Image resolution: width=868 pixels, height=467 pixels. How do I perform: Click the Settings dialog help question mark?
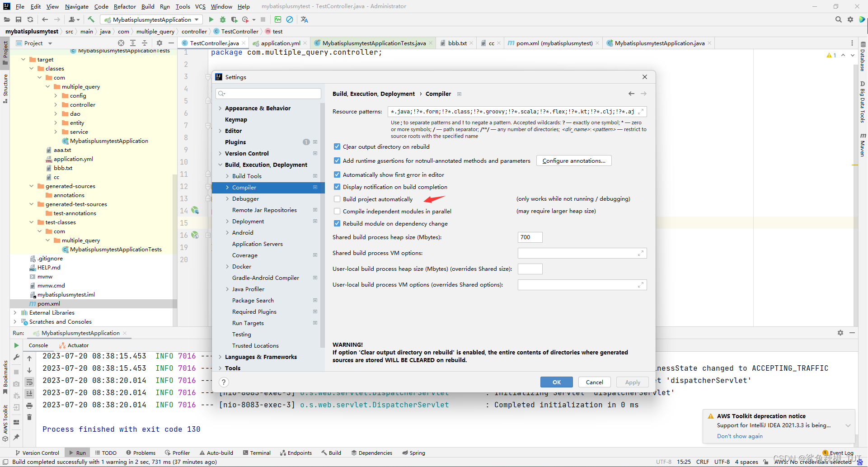tap(224, 382)
